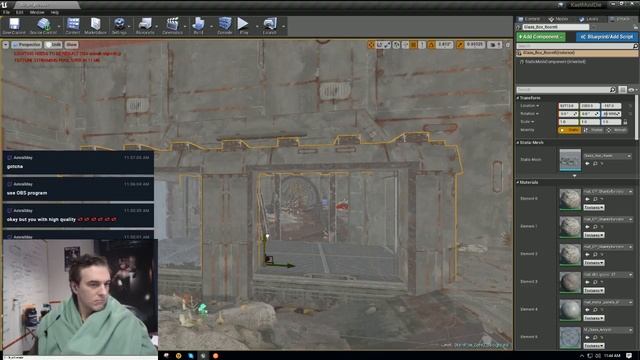Click the Build toolbar icon
Viewport: 640px width, 360px height.
[198, 26]
